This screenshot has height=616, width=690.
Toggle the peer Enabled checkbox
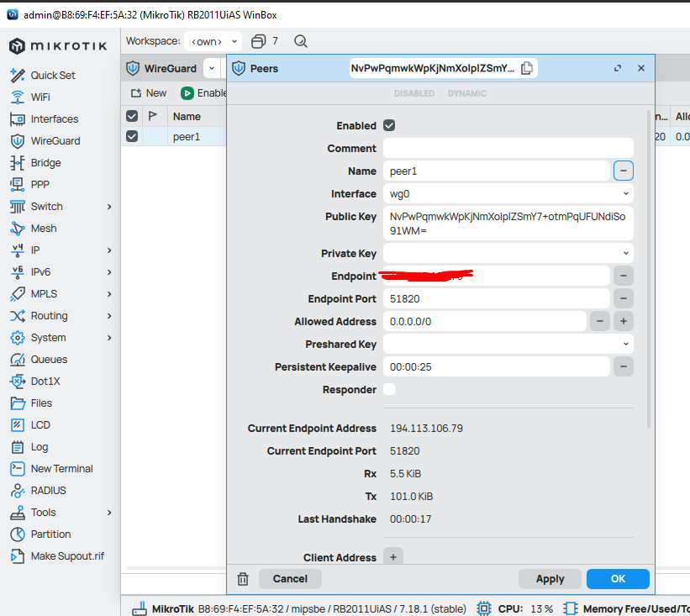[x=389, y=125]
